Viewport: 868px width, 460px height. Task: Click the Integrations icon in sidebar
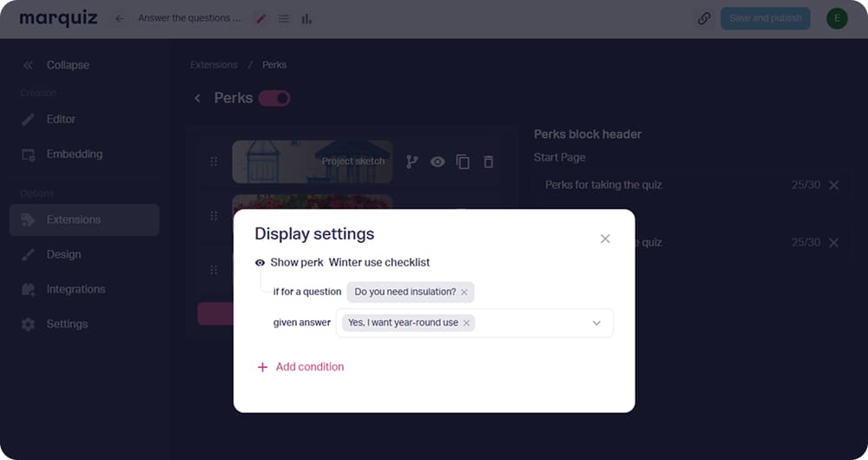pyautogui.click(x=29, y=290)
